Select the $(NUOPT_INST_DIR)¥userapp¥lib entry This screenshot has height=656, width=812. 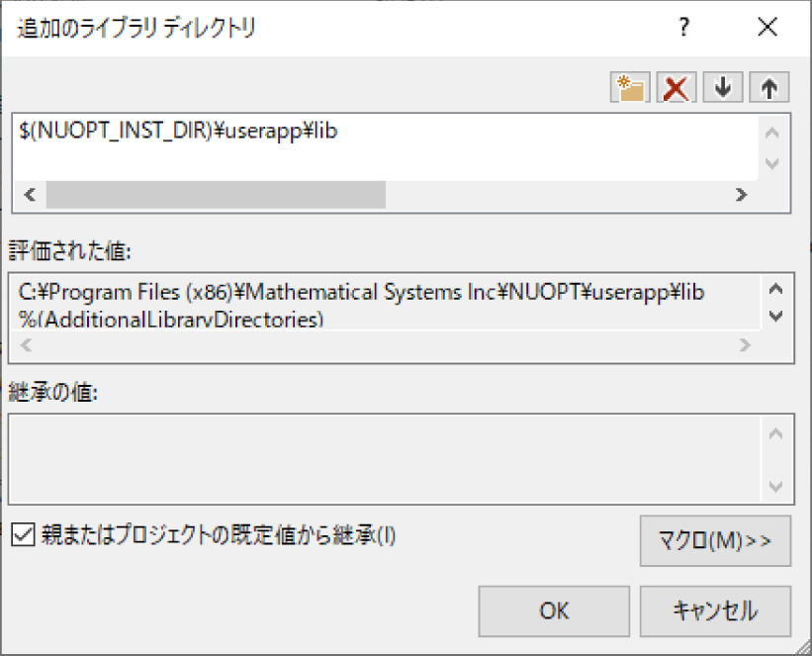[178, 131]
